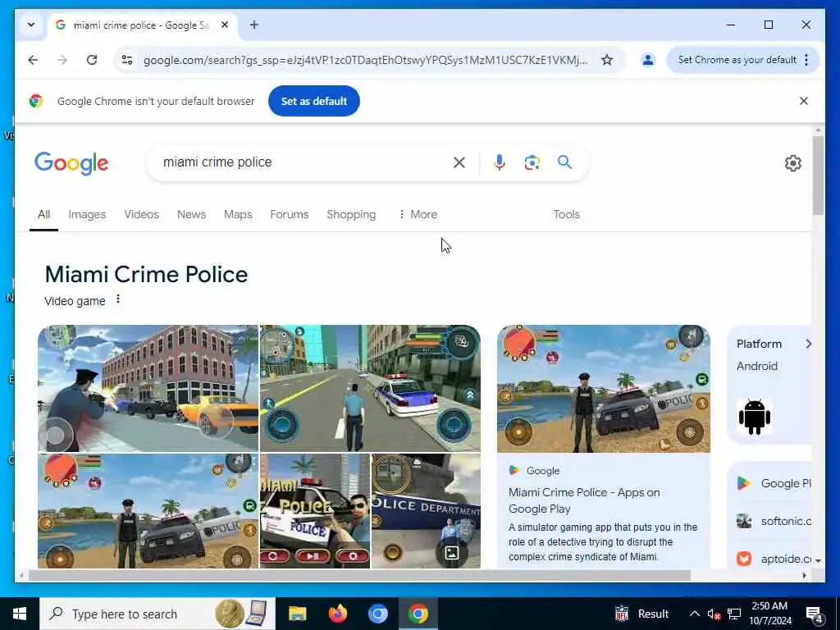Submit search with the magnifying glass icon
Screen dimensions: 840x630
tap(564, 162)
